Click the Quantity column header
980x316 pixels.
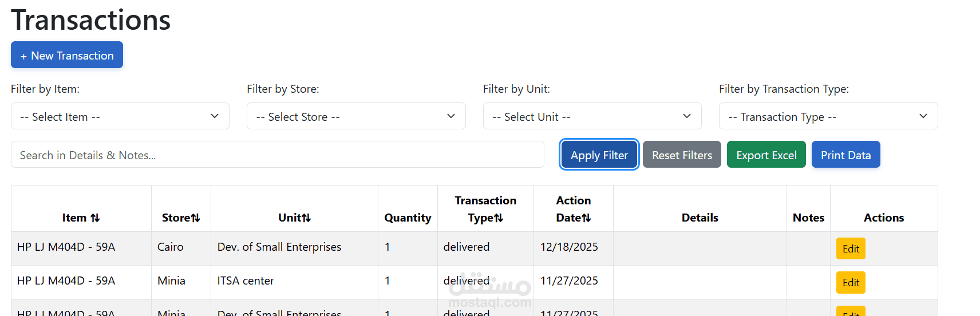[x=408, y=218]
